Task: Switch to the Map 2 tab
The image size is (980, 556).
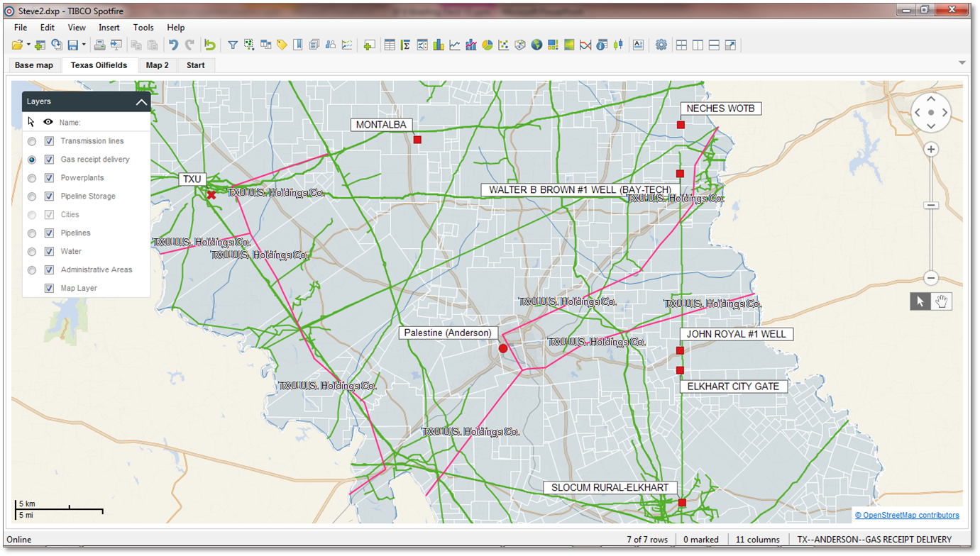Action: point(158,65)
